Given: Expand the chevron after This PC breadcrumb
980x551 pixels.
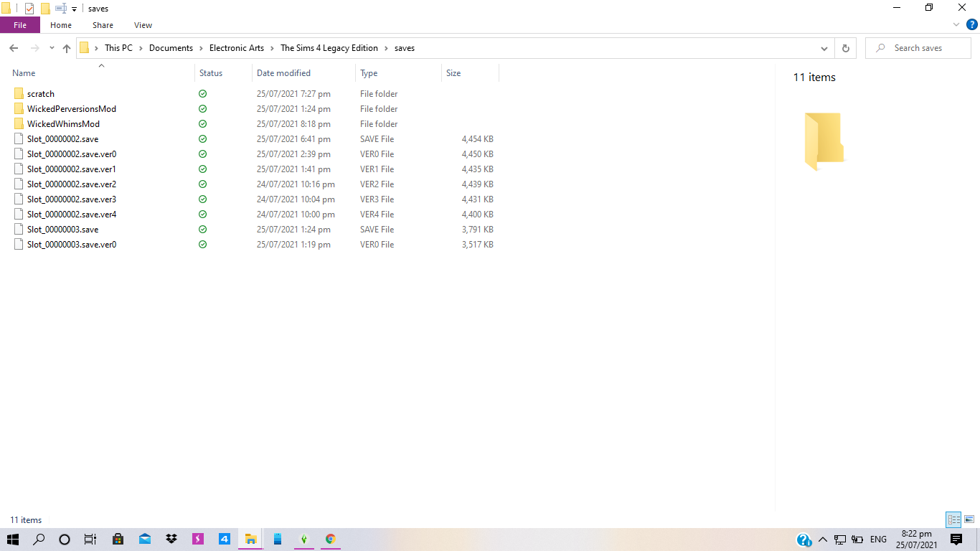Looking at the screenshot, I should point(141,48).
